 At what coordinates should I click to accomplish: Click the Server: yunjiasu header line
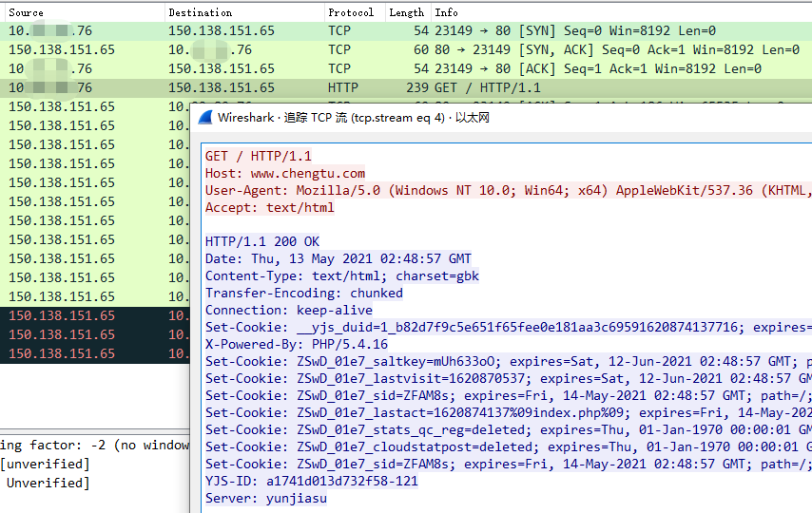(266, 498)
